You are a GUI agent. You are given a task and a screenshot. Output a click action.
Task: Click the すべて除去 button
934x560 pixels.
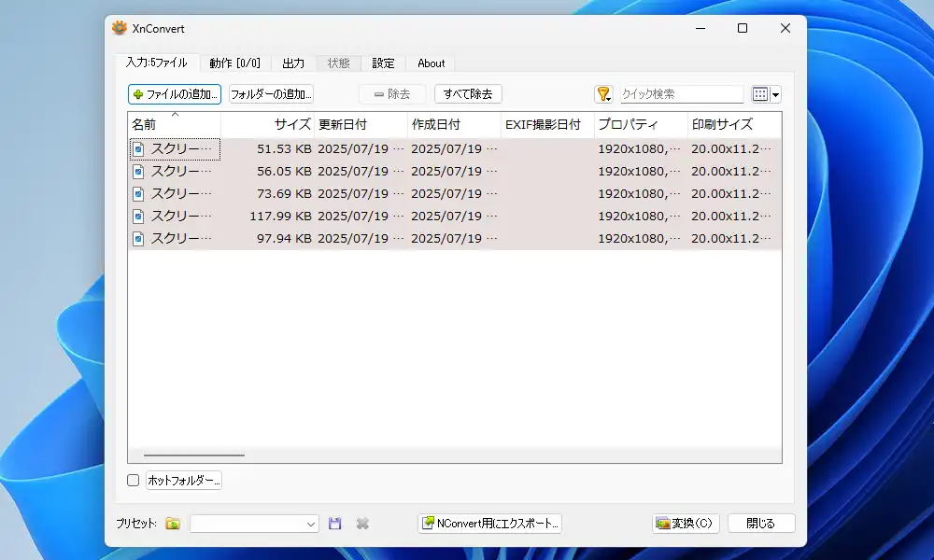coord(468,94)
